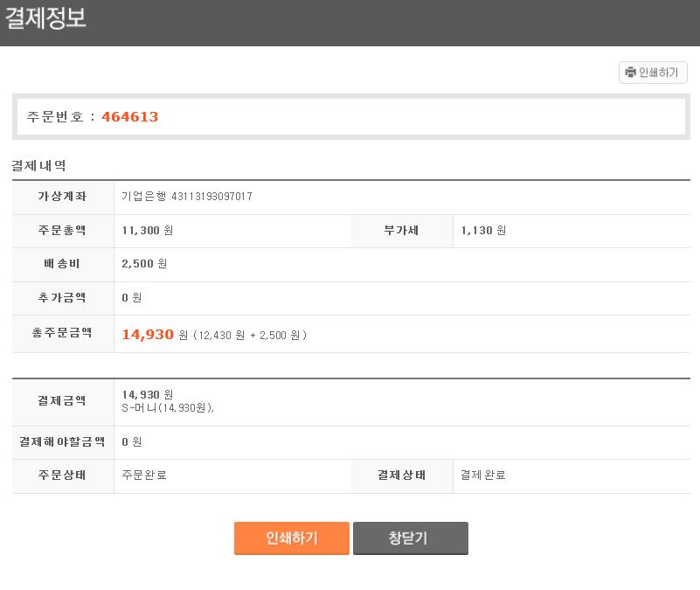
Task: Click the 가상계좌 row label
Action: click(62, 197)
